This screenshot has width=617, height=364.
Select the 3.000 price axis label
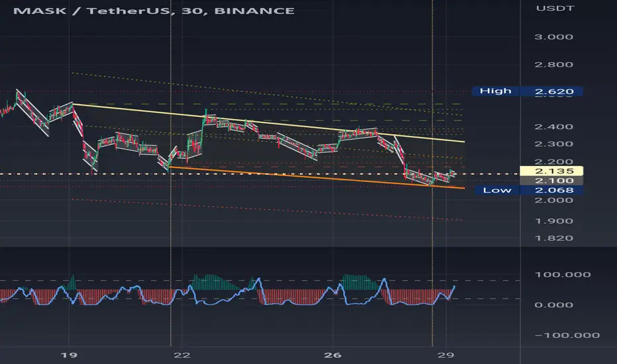[553, 37]
